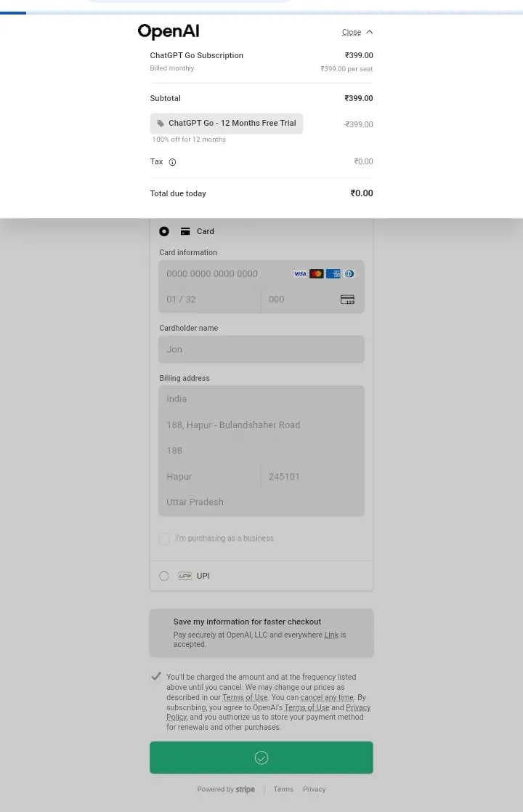Select the UPI payment radio button
Viewport: 523px width, 812px height.
coord(164,576)
